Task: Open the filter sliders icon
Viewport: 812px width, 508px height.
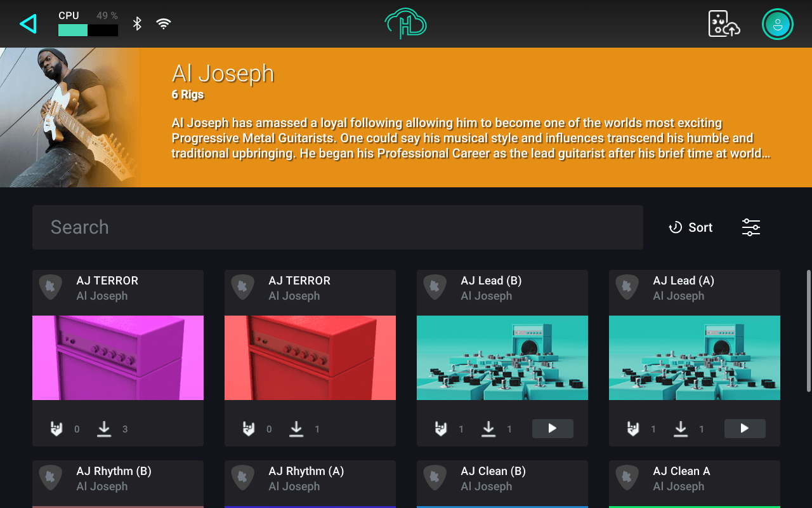Action: pos(751,227)
